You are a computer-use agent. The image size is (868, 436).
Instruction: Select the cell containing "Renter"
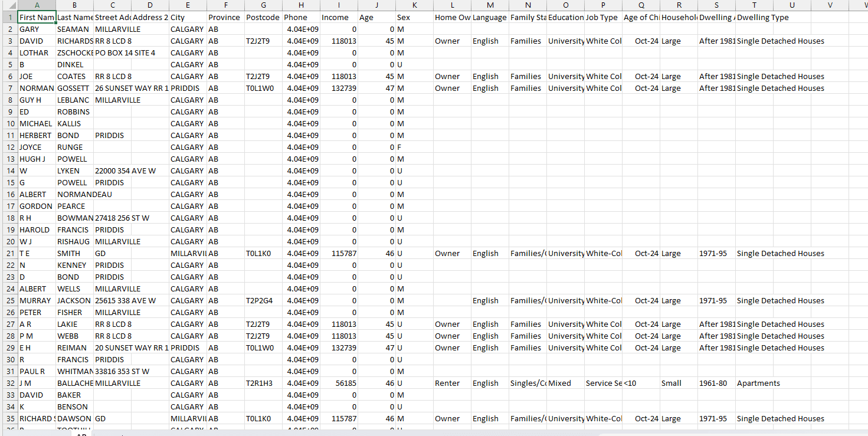(x=453, y=383)
